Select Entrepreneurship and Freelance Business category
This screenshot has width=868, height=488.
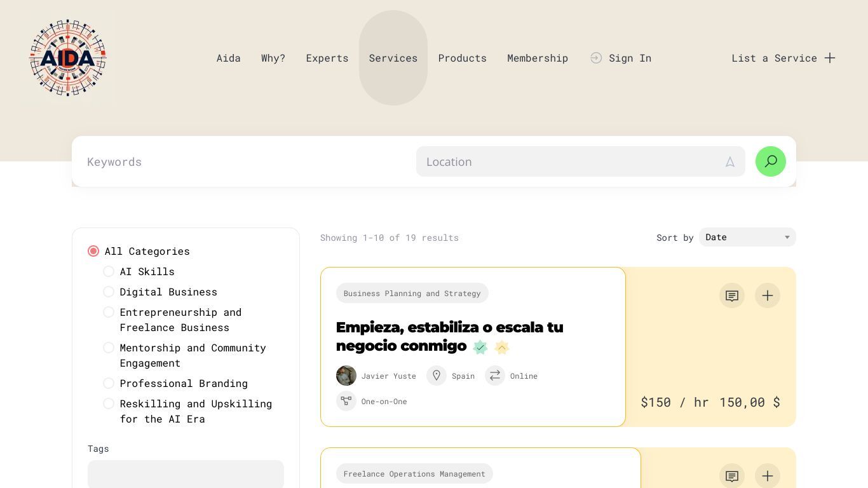(x=109, y=312)
